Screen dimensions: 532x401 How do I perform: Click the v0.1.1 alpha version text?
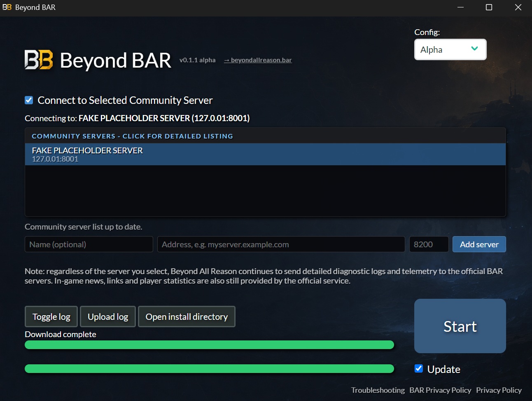[198, 60]
